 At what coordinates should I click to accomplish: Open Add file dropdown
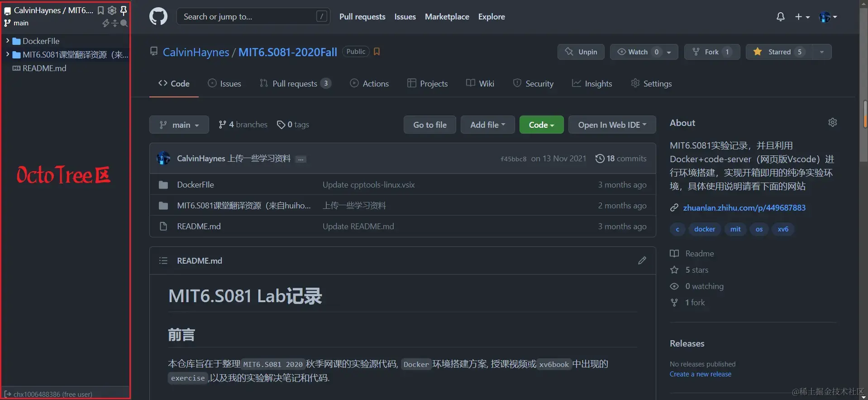(488, 125)
